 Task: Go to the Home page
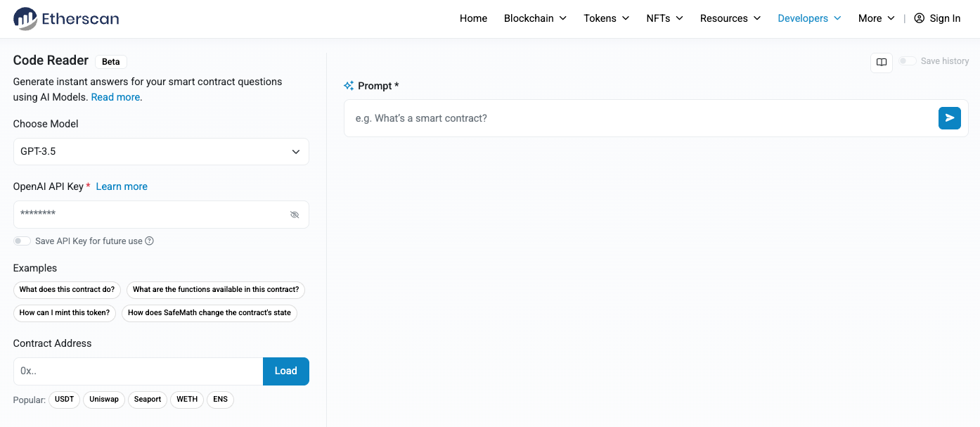coord(473,18)
